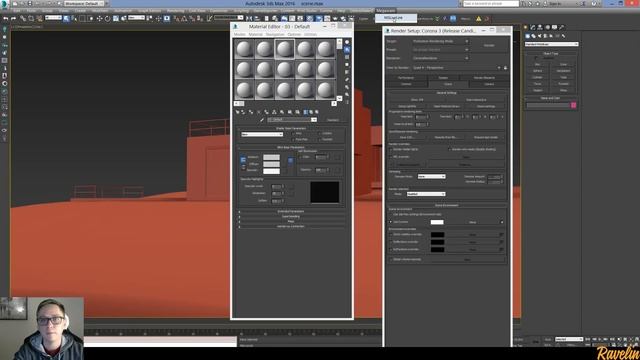
Task: Click Standard material type button
Action: pos(333,120)
